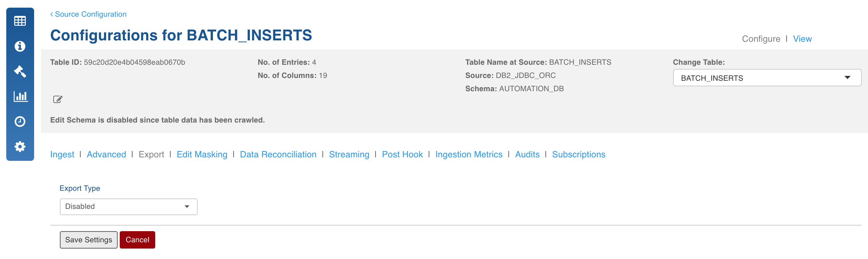Switch to the Ingestion Metrics tab
This screenshot has height=259, width=868.
coord(469,155)
